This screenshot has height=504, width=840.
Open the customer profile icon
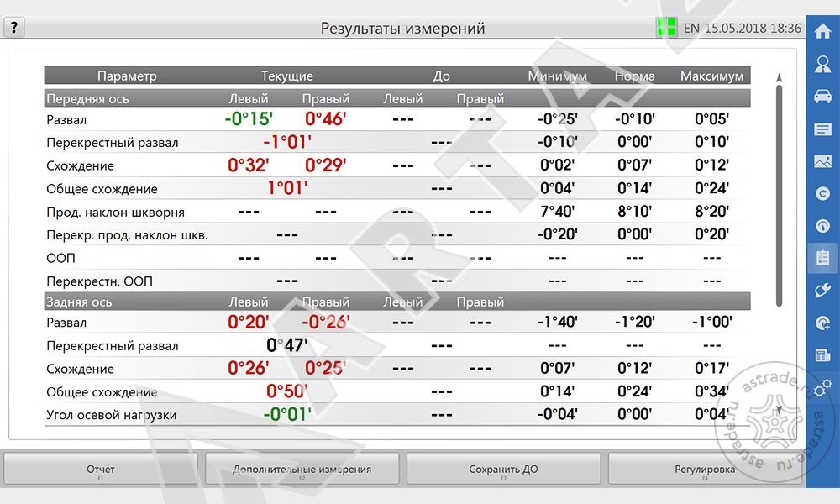822,65
